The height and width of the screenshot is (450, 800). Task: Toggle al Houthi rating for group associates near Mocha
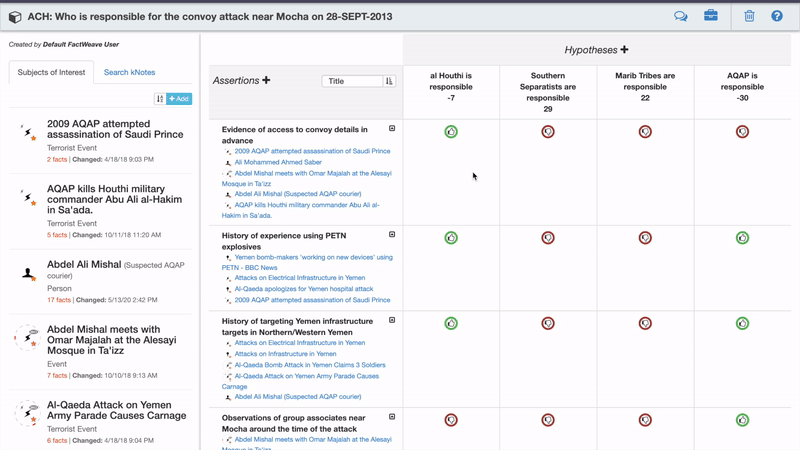451,420
